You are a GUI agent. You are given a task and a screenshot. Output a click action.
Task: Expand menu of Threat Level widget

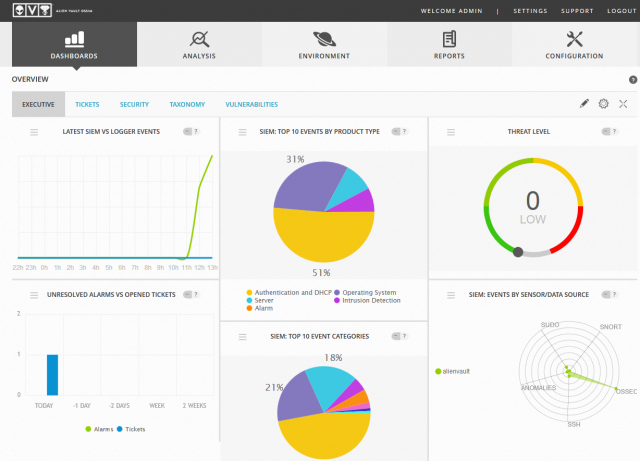pos(450,131)
